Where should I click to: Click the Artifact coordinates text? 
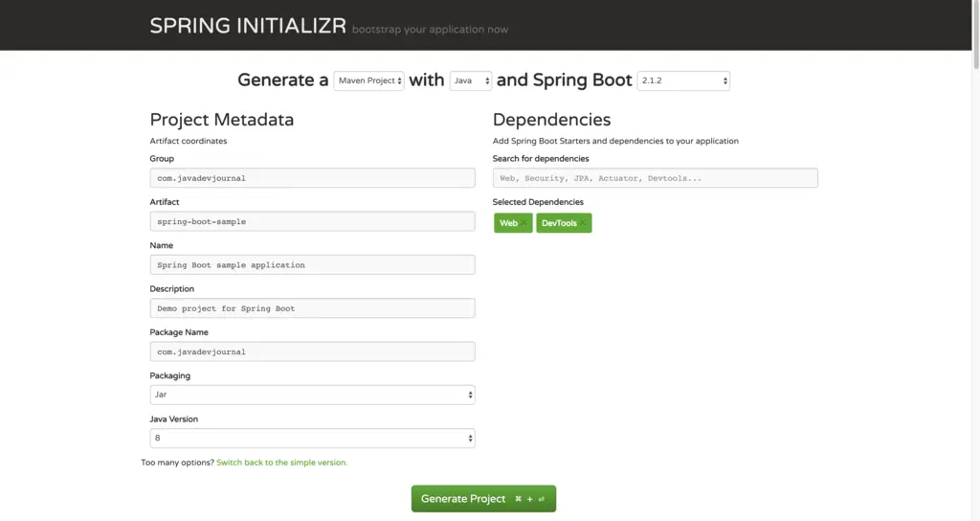[189, 141]
